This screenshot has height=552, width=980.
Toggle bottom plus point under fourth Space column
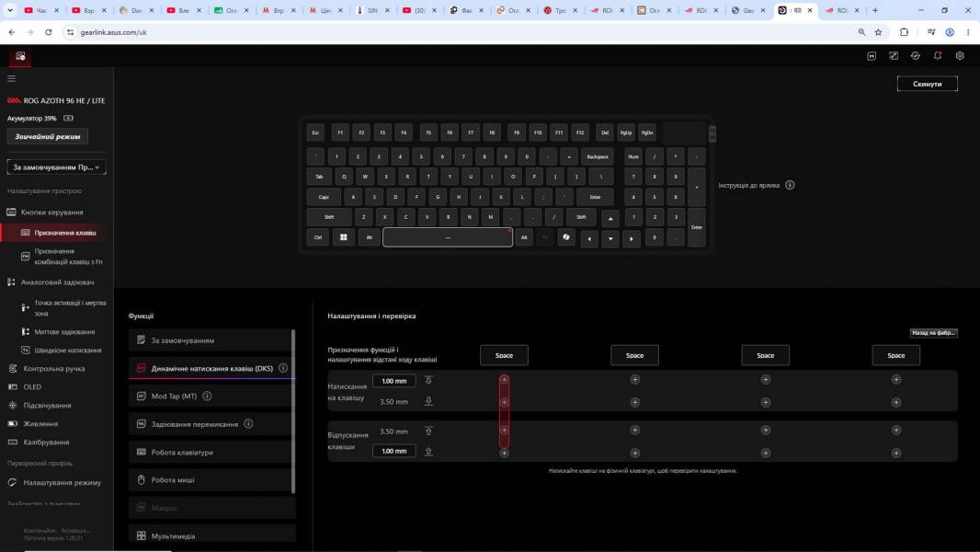coord(896,453)
